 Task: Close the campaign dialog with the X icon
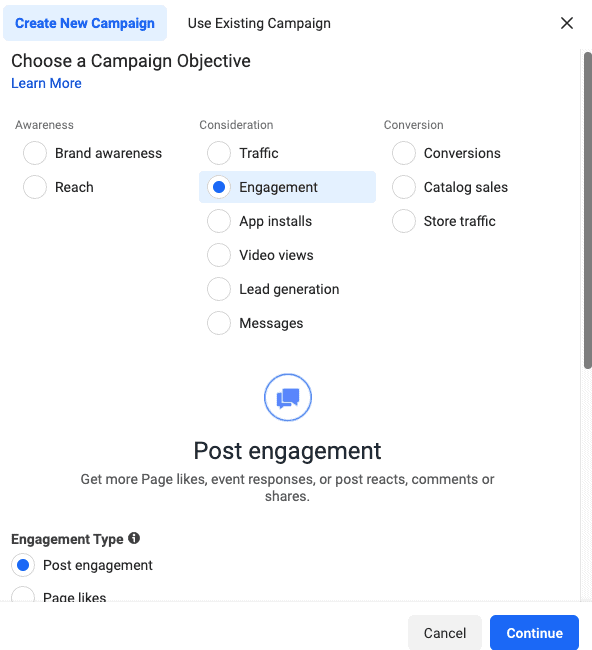(567, 23)
